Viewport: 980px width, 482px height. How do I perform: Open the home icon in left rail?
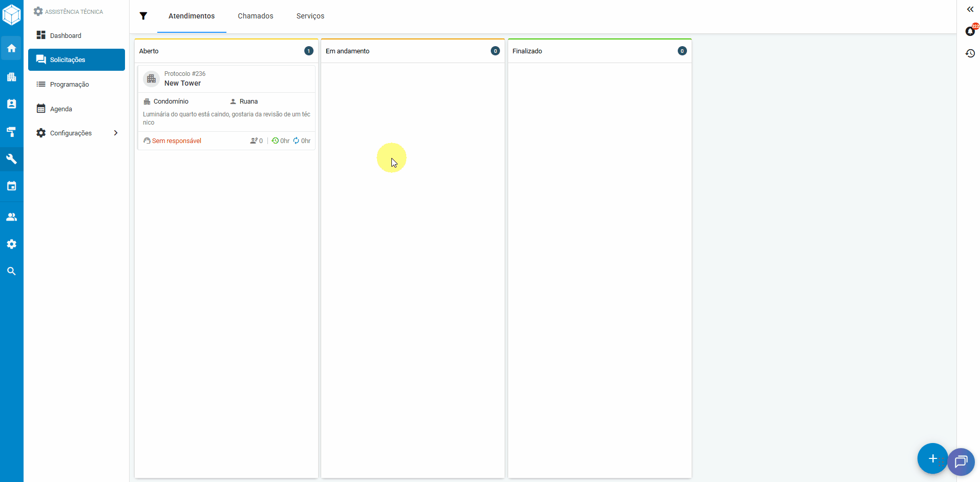[11, 48]
